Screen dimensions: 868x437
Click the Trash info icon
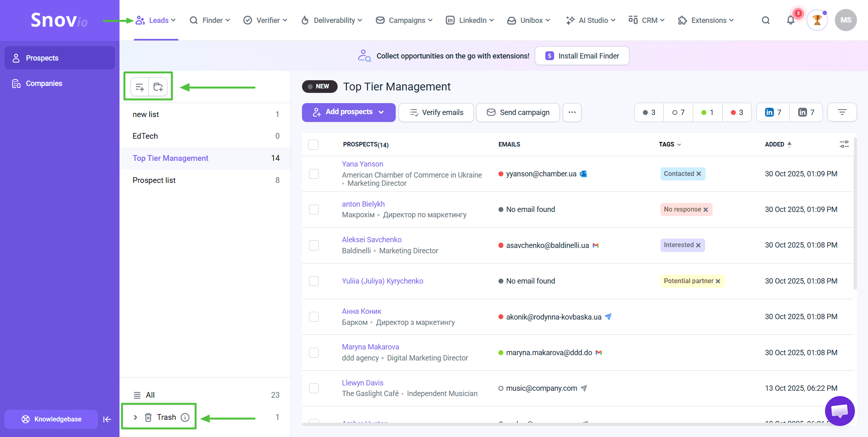[x=185, y=417]
